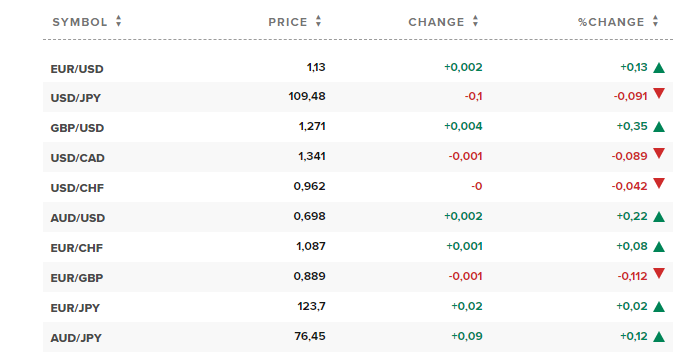Click the PRICE column header text

coord(288,22)
